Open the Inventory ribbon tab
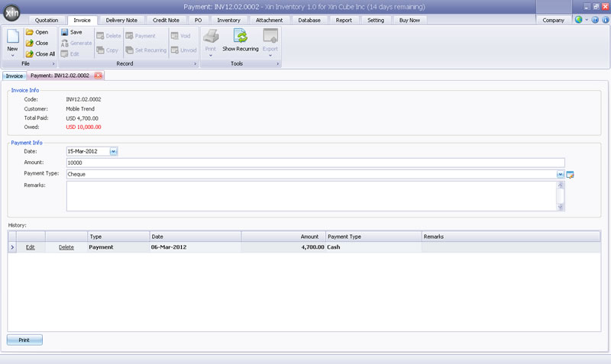Viewport: 611px width, 364px height. (x=228, y=21)
